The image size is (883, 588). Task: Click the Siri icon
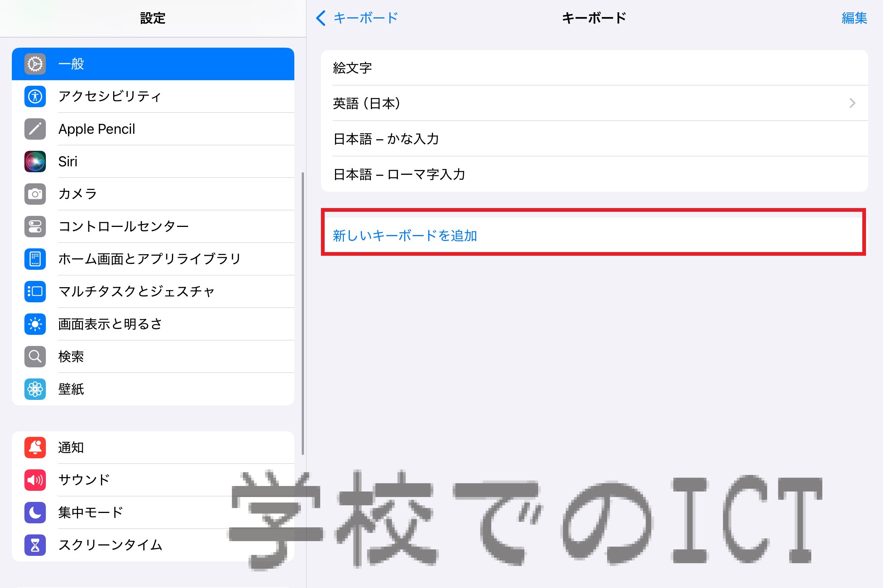click(35, 162)
